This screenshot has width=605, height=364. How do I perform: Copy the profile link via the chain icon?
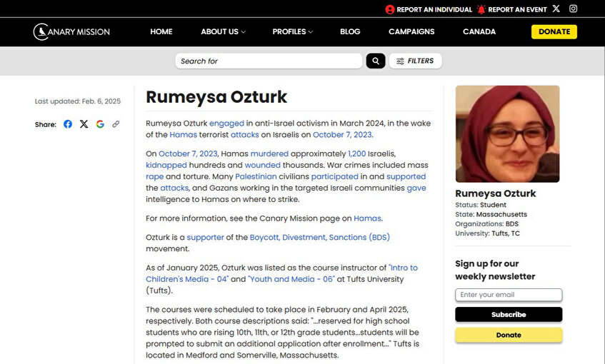pyautogui.click(x=116, y=124)
